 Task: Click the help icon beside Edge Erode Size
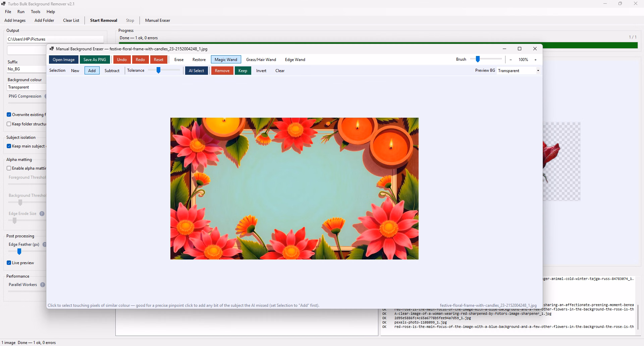[x=42, y=214]
